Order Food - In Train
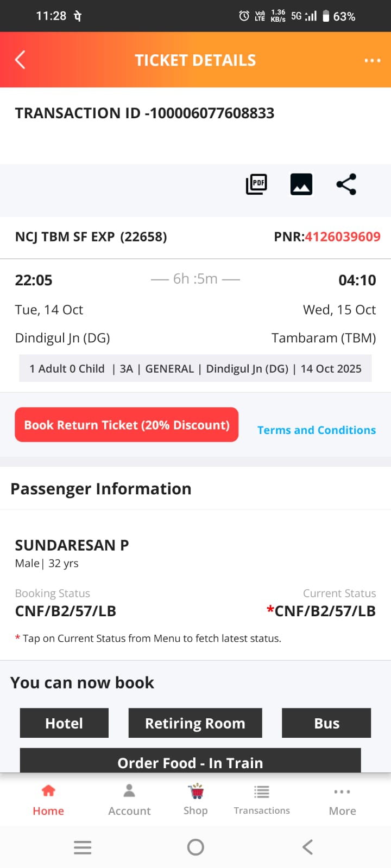 coord(190,761)
